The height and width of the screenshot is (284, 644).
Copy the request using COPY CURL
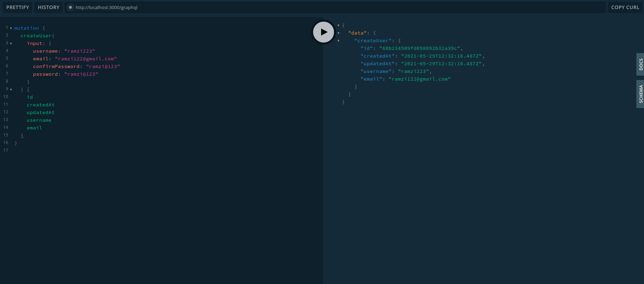tap(625, 7)
